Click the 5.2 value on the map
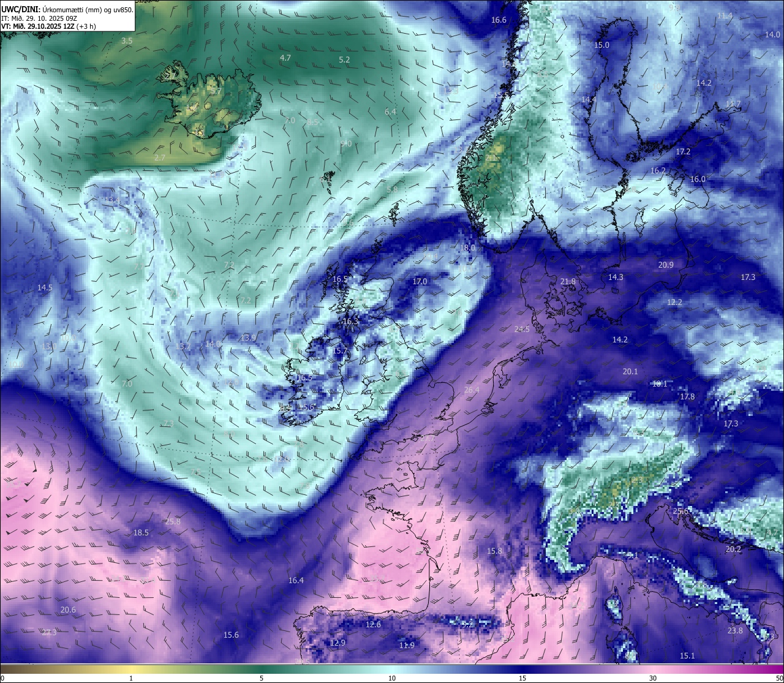Screen dimensions: 784x683 point(344,59)
